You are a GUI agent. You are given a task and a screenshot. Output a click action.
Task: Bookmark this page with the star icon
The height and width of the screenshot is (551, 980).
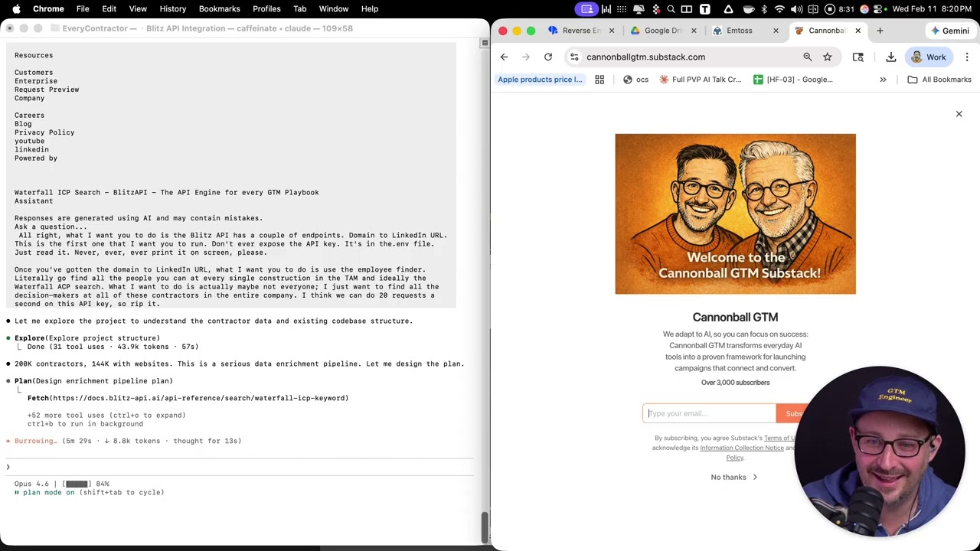[x=828, y=57]
